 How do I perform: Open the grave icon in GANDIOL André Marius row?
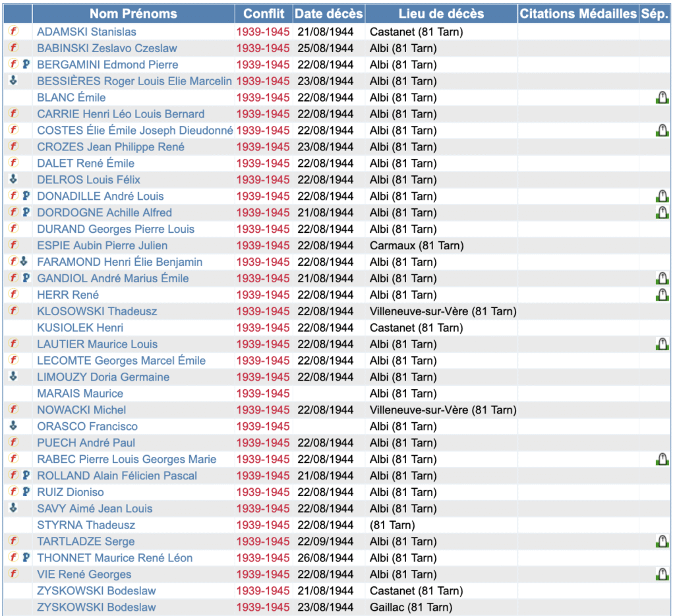click(662, 278)
